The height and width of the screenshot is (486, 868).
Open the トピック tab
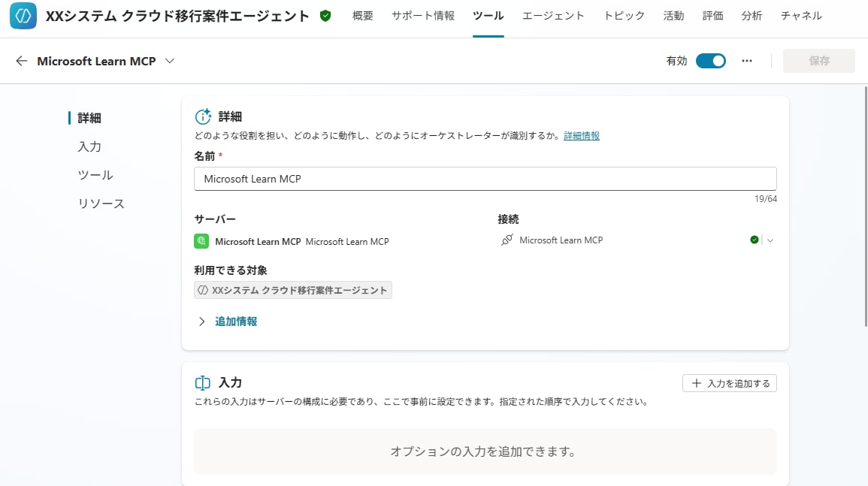[x=624, y=16]
